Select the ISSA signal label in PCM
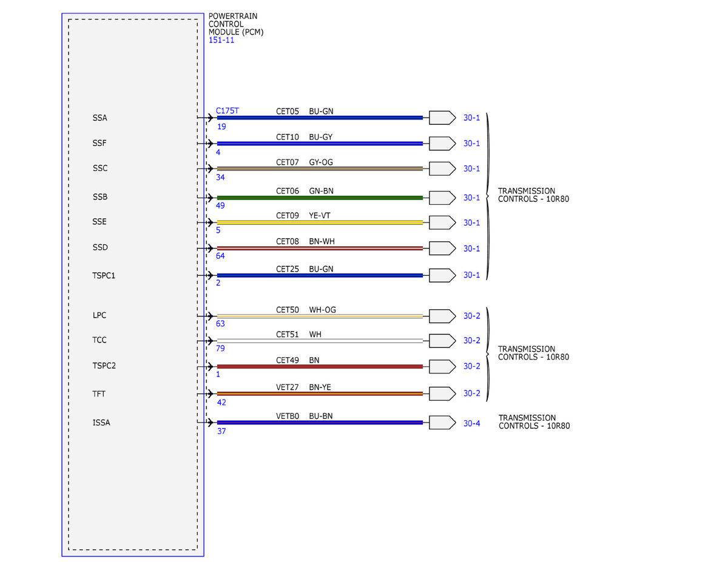The height and width of the screenshot is (562, 728). tap(101, 423)
